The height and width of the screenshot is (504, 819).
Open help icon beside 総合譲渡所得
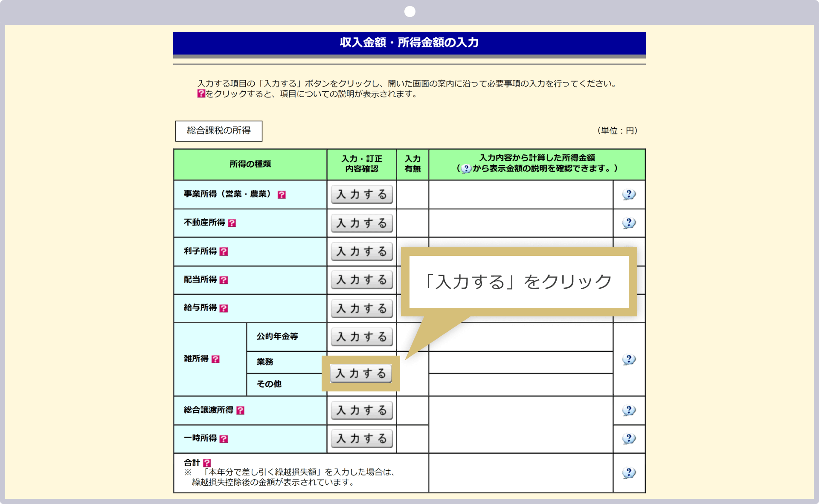(240, 410)
